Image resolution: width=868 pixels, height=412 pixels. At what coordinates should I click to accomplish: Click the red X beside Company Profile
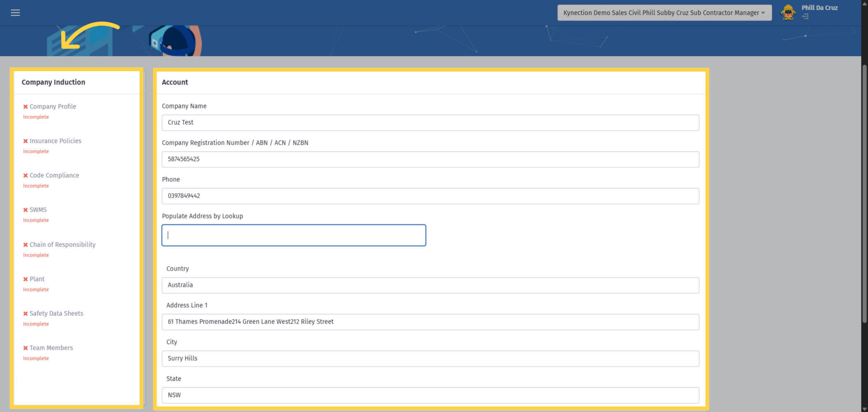click(x=25, y=107)
